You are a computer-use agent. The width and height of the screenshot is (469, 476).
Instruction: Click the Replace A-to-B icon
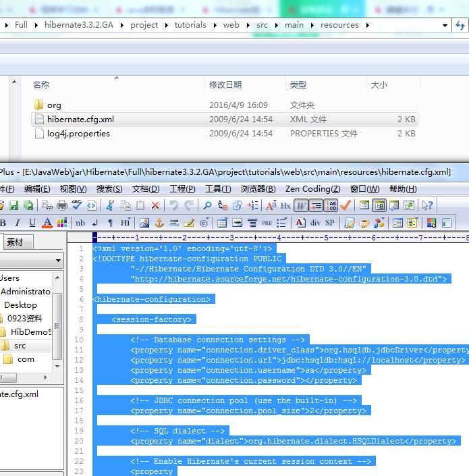223,205
